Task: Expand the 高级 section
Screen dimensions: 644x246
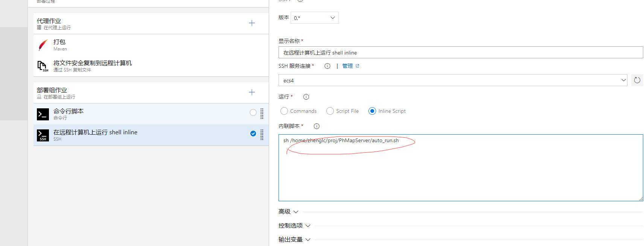Action: point(288,212)
